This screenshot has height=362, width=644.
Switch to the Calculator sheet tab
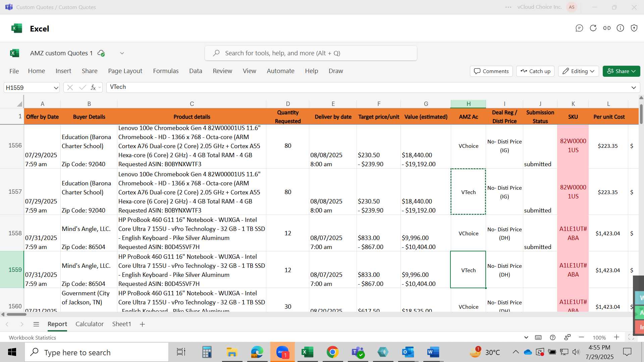[x=90, y=324]
